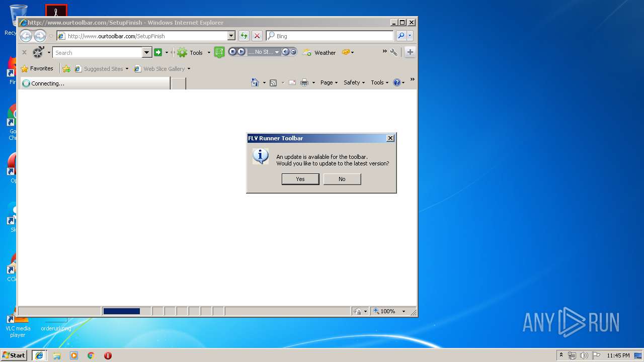Viewport: 644px width, 362px height.
Task: Go to Home page icon
Action: click(255, 82)
